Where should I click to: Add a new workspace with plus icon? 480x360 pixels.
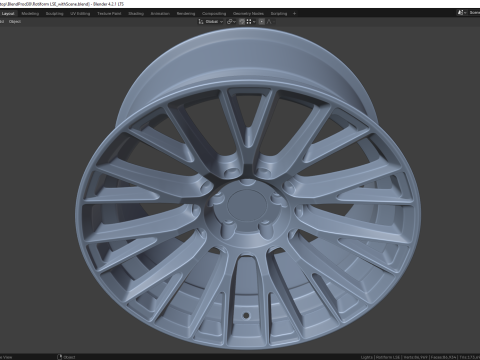pos(294,14)
